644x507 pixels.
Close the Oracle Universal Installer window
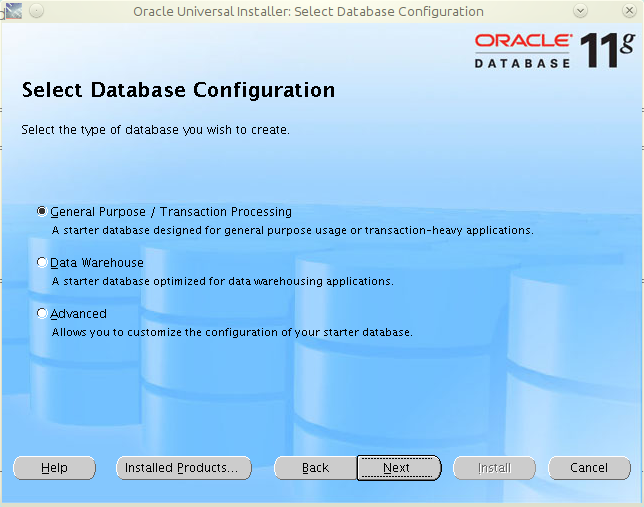[x=629, y=11]
